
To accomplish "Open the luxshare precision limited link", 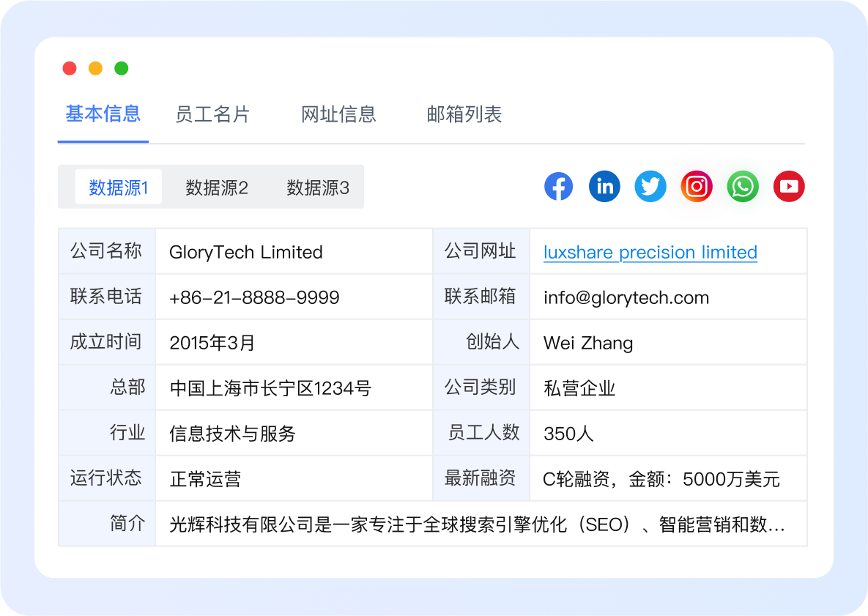I will 650,253.
